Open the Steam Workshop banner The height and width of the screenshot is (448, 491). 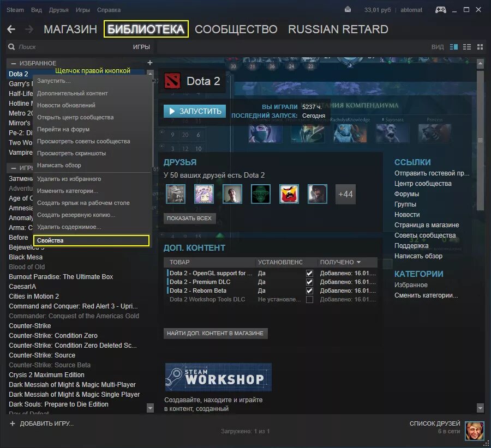pos(218,377)
